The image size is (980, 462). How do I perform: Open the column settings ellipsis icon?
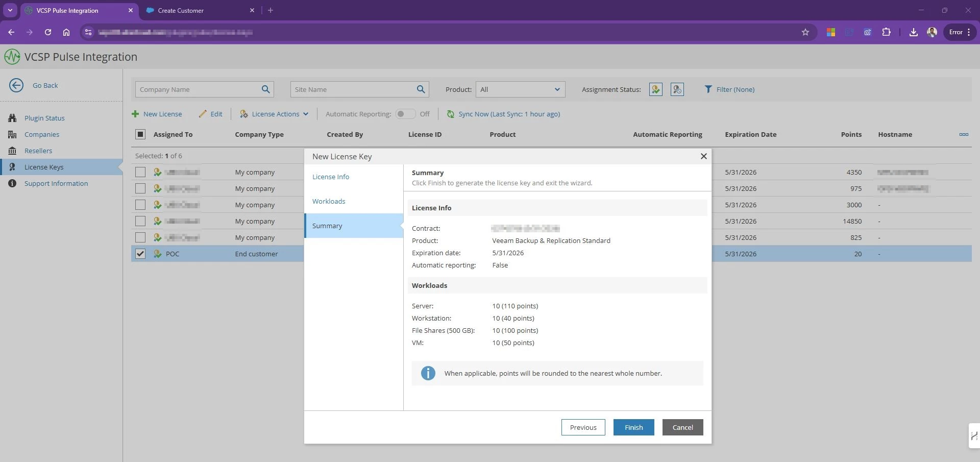tap(963, 135)
